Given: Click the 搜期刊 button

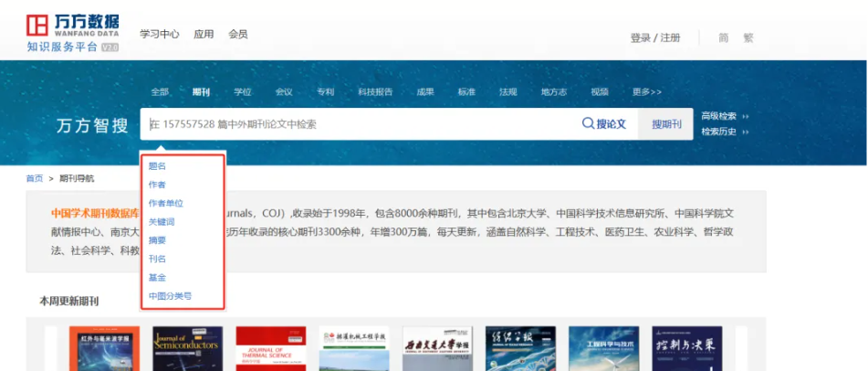Looking at the screenshot, I should tap(666, 124).
